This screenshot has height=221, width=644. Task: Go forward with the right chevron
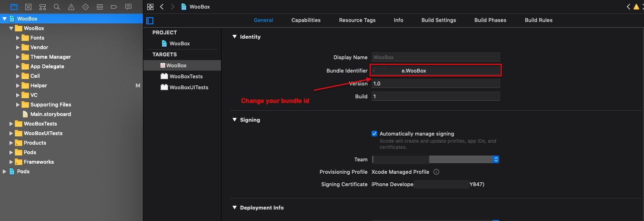pyautogui.click(x=172, y=7)
